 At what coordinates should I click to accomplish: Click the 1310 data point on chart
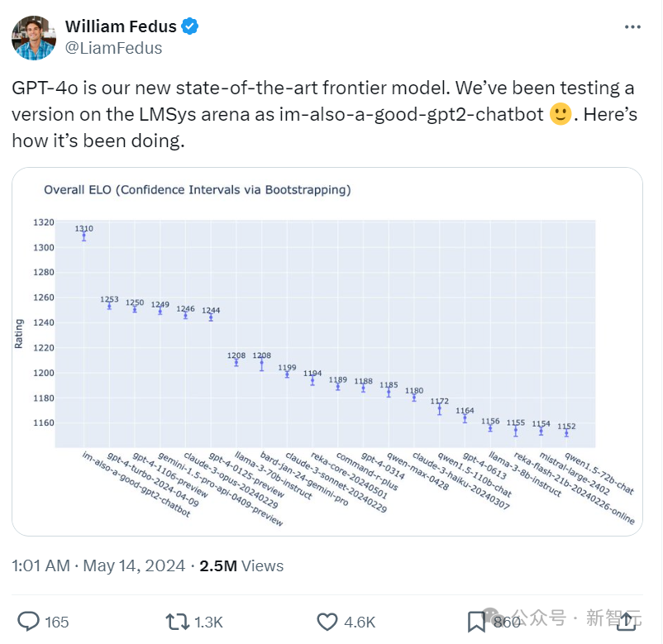[x=84, y=236]
